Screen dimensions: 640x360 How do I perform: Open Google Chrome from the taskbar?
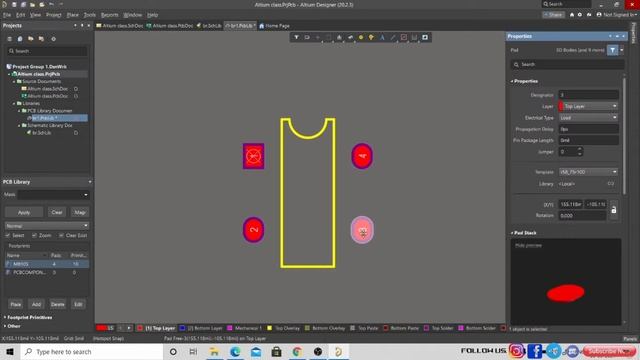297,351
